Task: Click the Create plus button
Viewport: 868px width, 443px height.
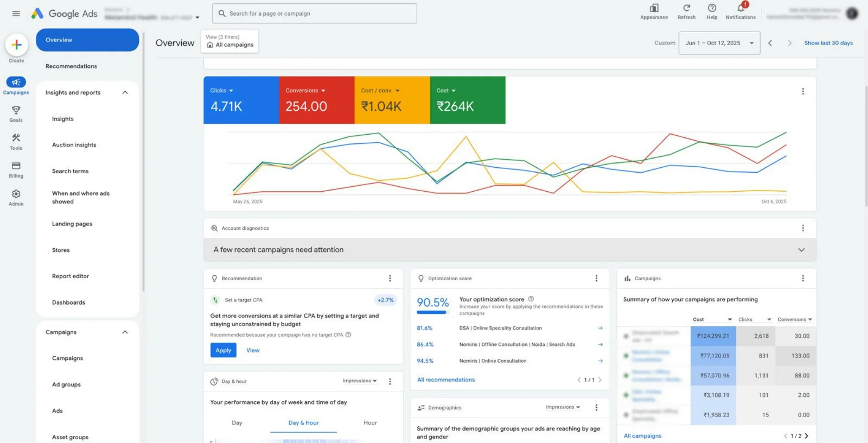Action: tap(16, 45)
